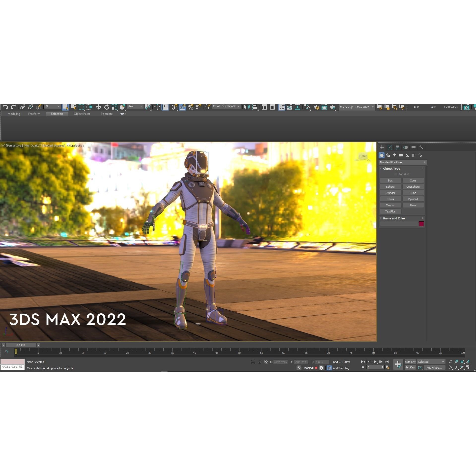Toggle Window/Crossing selection mode

coord(89,107)
